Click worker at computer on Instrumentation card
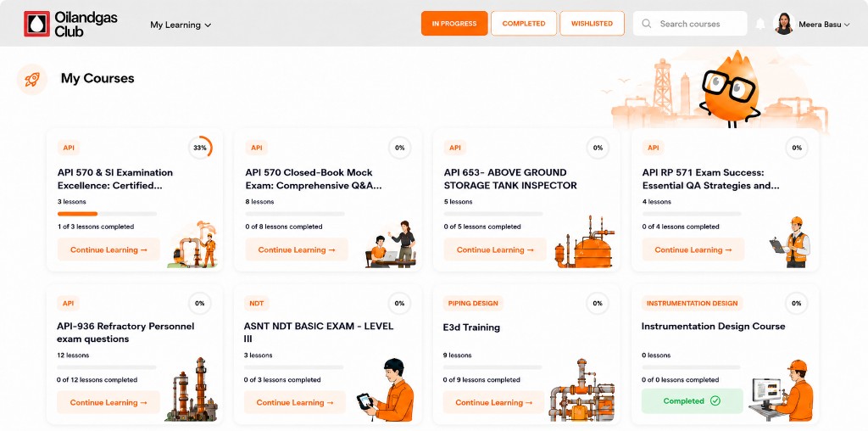The image size is (868, 431). [x=781, y=391]
